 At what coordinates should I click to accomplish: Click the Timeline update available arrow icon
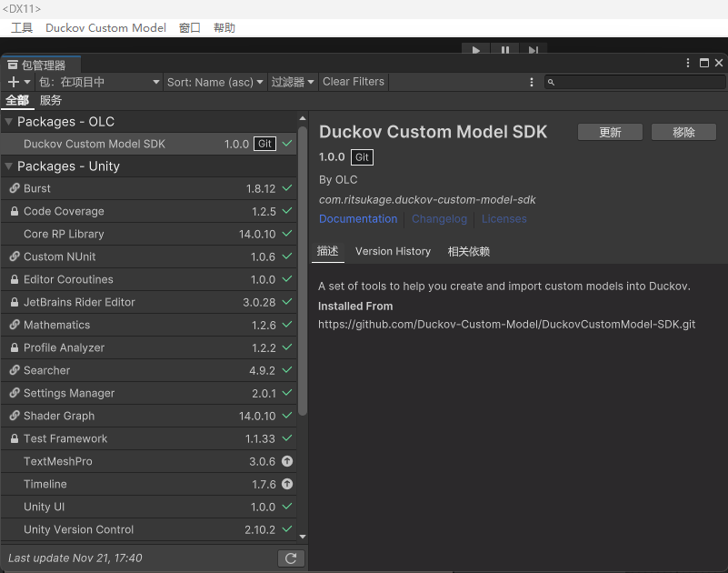(287, 484)
